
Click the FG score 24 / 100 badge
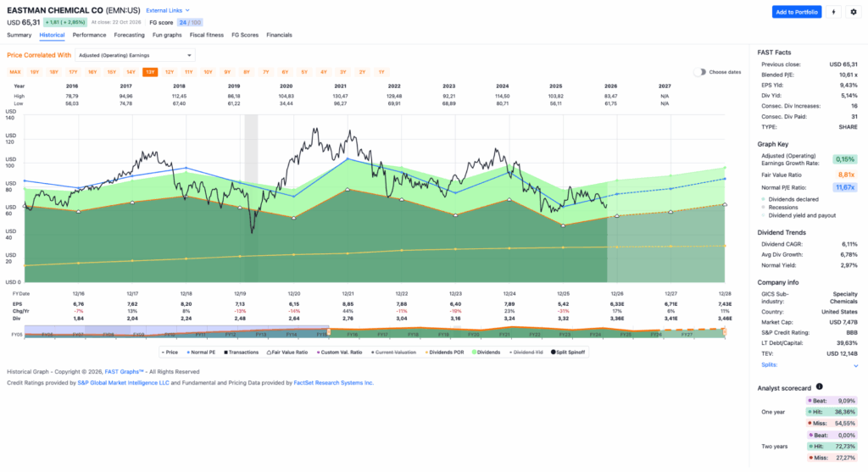pyautogui.click(x=190, y=23)
